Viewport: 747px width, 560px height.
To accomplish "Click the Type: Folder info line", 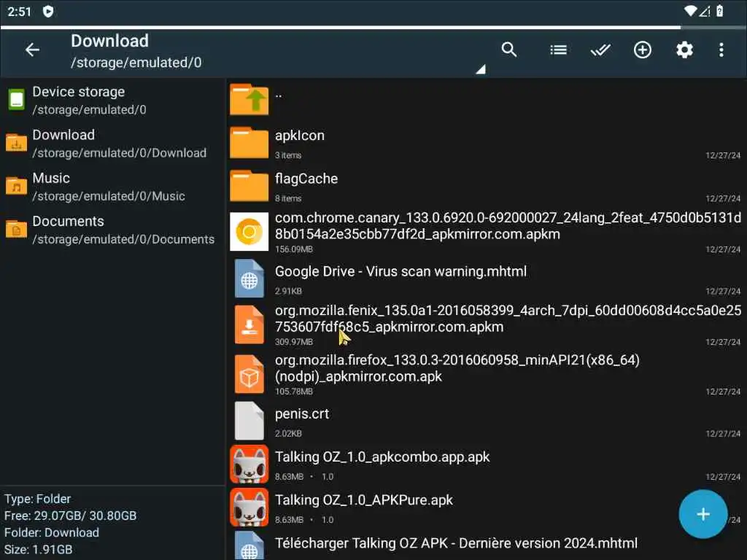I will [x=38, y=499].
